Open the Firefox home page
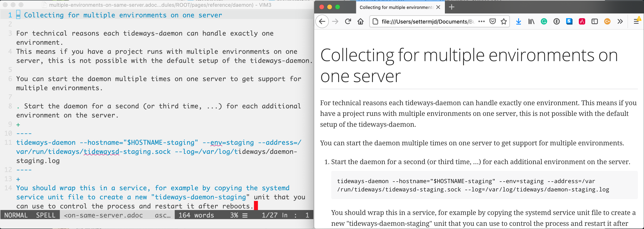Image resolution: width=644 pixels, height=229 pixels. pos(361,21)
